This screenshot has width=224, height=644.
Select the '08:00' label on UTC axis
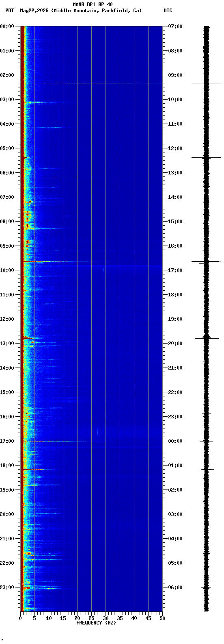[x=175, y=51]
